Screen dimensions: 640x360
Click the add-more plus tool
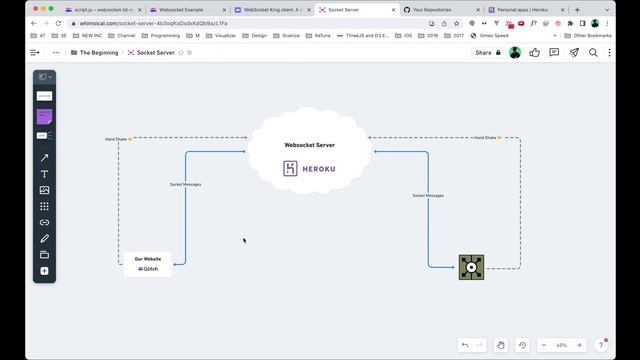point(44,271)
